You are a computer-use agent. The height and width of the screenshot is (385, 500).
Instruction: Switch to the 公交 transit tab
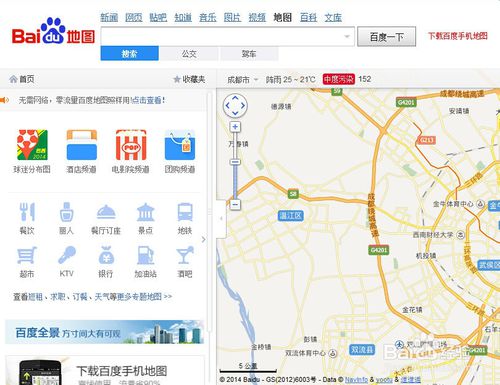[x=189, y=54]
